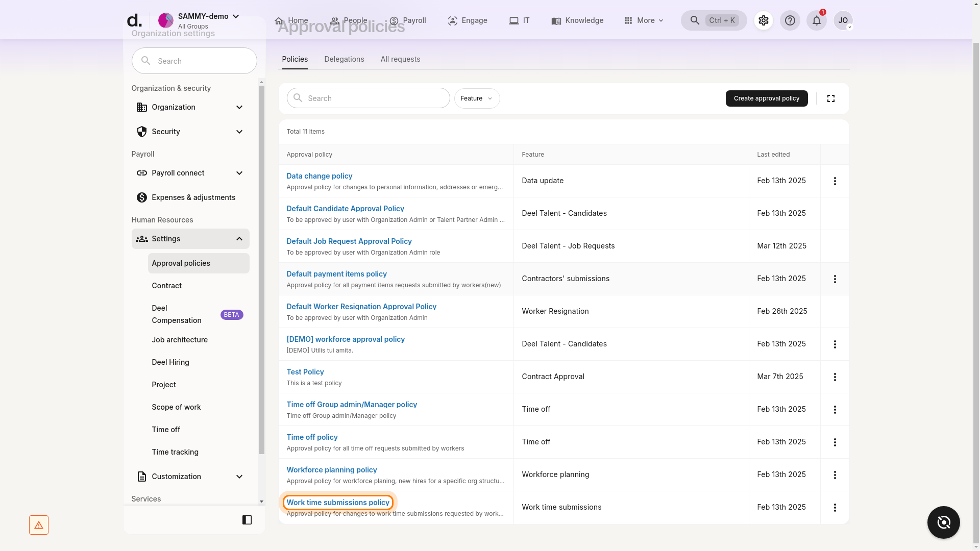Click the global search magnifier icon

[x=695, y=20]
